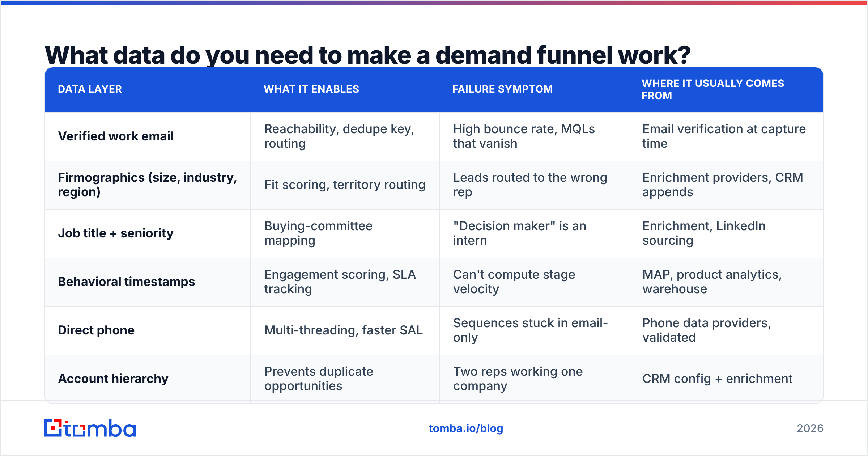The width and height of the screenshot is (868, 456).
Task: Select 'Multi-threading, faster SAL' cell
Action: (x=345, y=330)
